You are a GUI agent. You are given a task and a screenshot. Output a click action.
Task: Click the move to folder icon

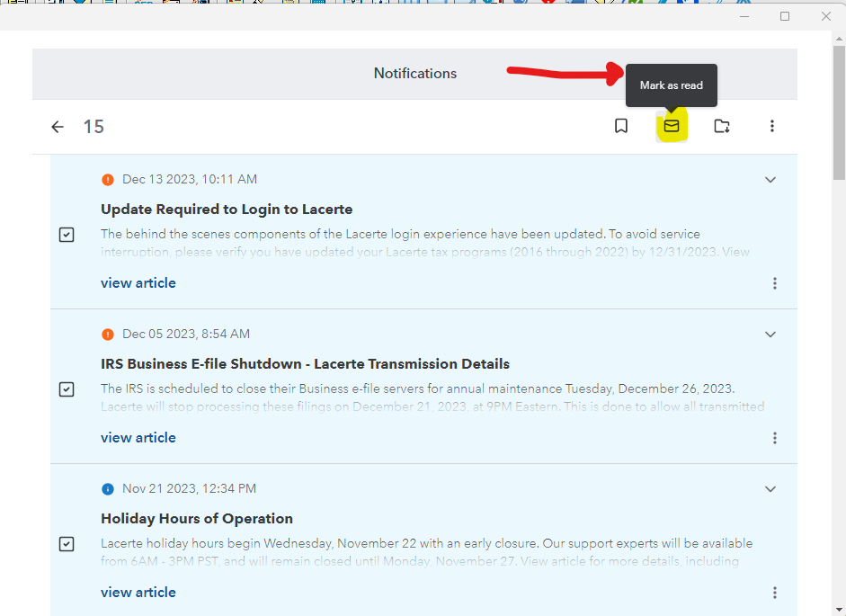(722, 126)
